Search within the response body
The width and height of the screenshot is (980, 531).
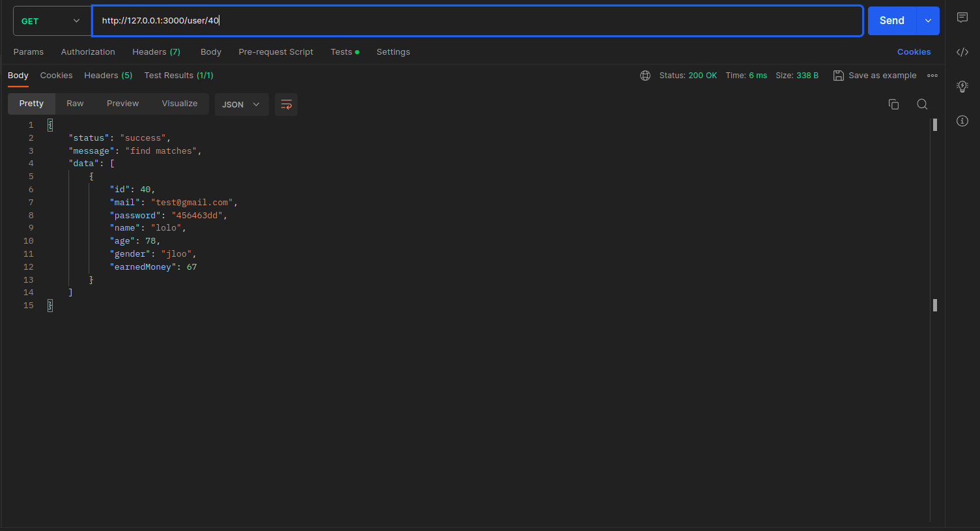(922, 104)
